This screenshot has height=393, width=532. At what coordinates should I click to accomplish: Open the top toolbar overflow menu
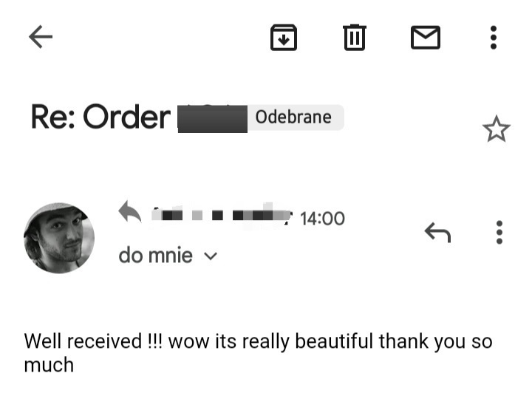[494, 37]
